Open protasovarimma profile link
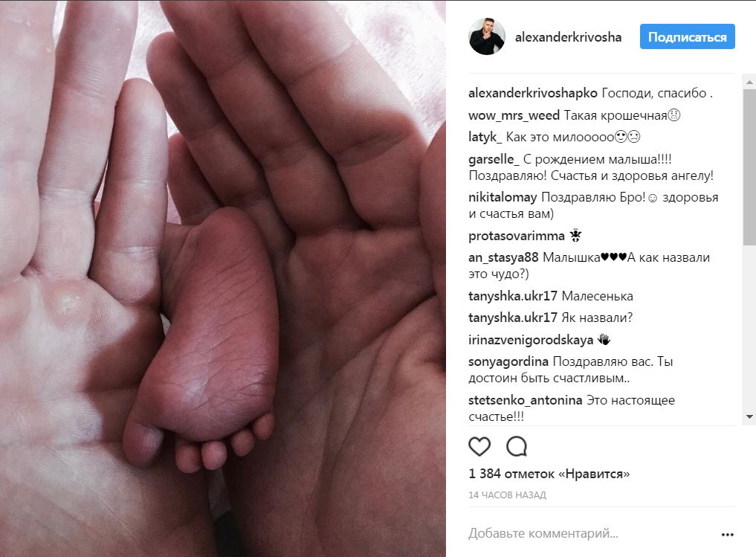 [x=517, y=236]
